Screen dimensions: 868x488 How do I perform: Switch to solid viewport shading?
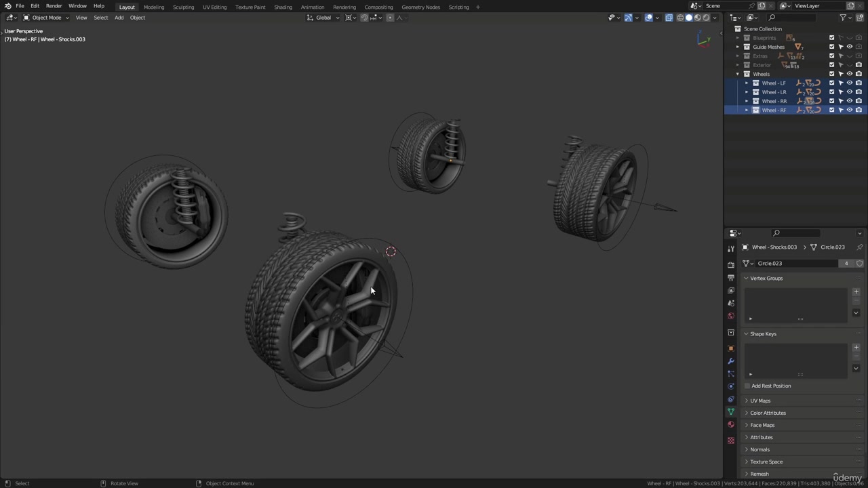pos(689,18)
